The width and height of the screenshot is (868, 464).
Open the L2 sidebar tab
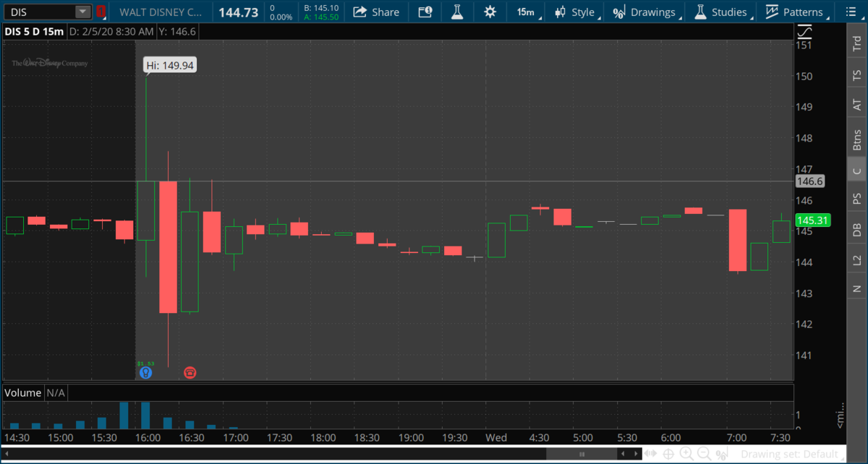click(857, 259)
